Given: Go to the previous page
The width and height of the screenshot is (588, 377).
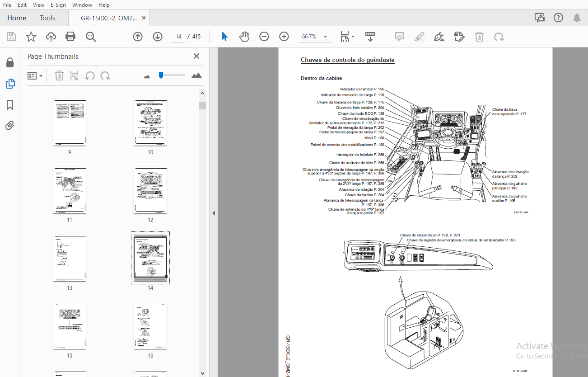Looking at the screenshot, I should click(138, 37).
